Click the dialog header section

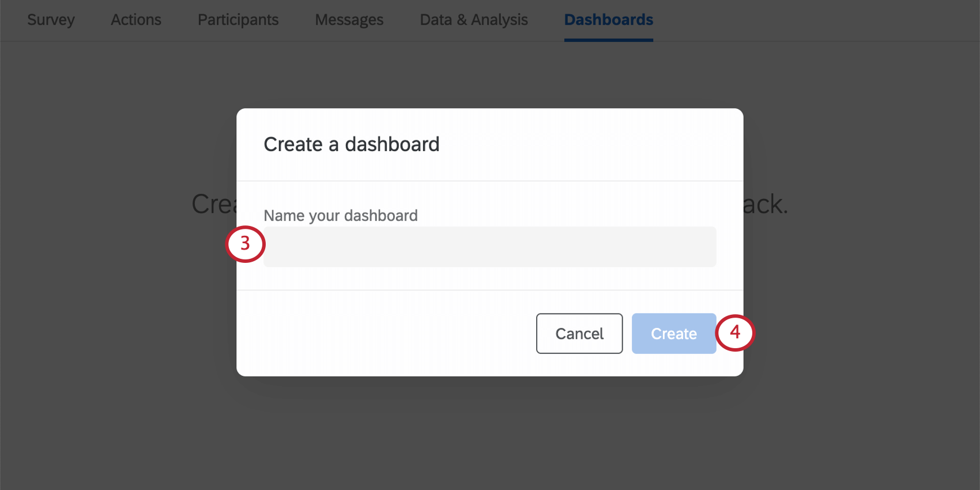point(490,144)
